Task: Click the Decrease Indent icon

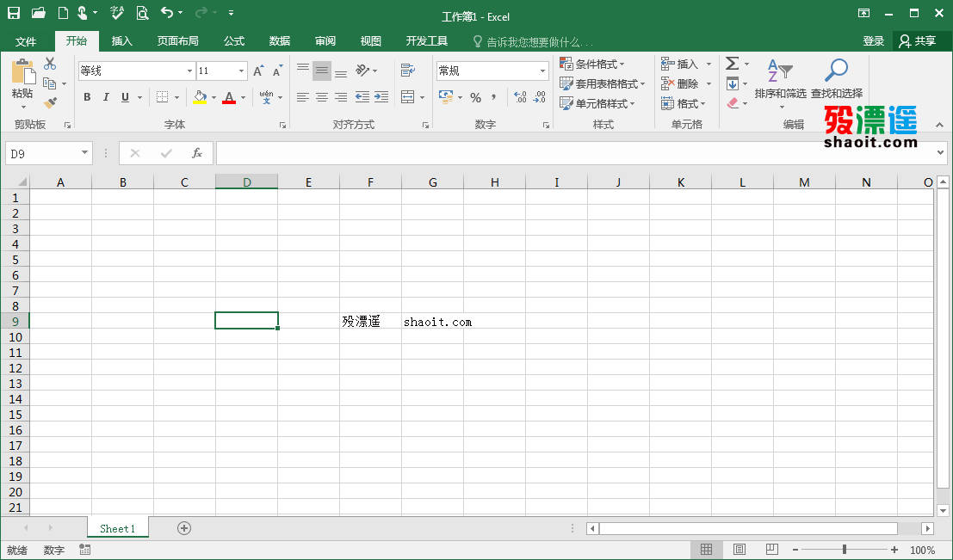Action: (x=362, y=97)
